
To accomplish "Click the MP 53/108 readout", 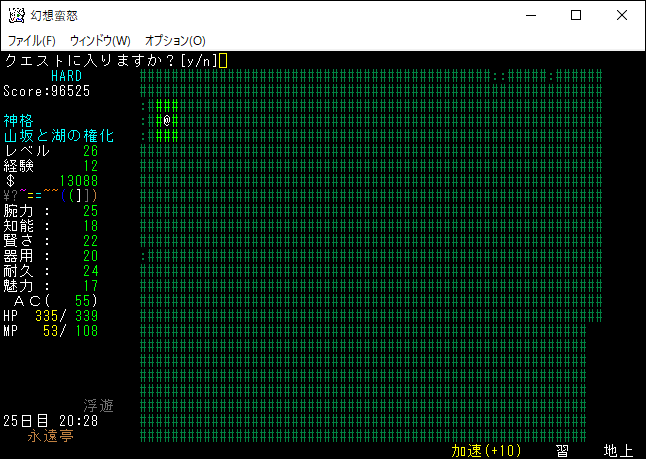I will [50, 331].
